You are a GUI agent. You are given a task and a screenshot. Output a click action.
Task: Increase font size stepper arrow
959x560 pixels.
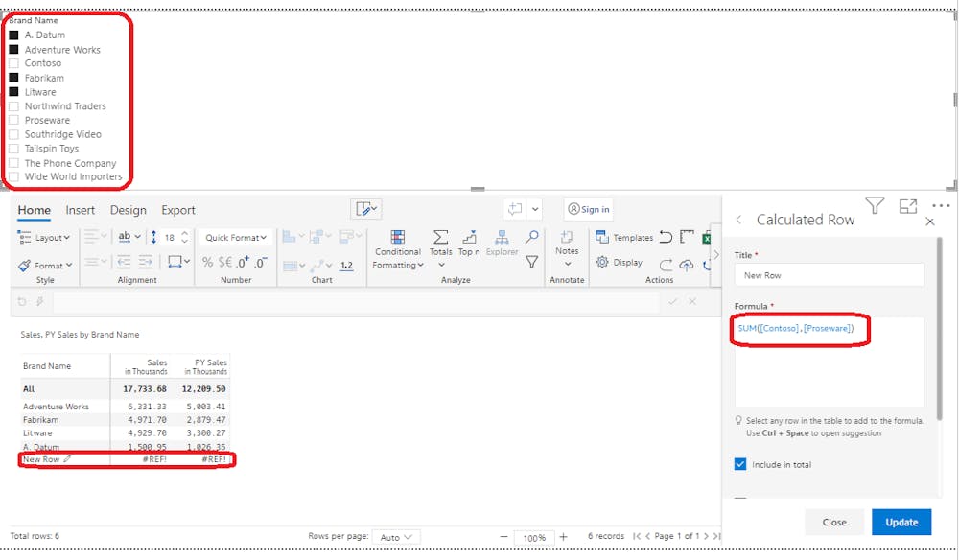185,233
